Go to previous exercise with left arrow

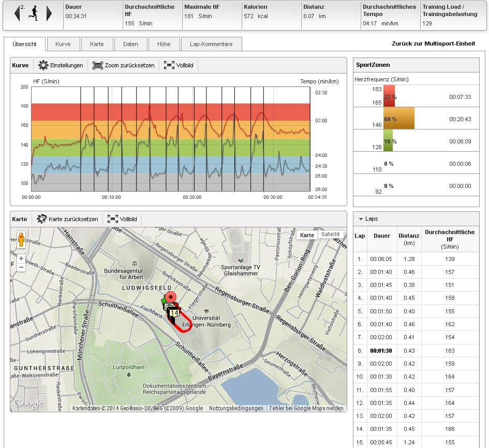[17, 13]
